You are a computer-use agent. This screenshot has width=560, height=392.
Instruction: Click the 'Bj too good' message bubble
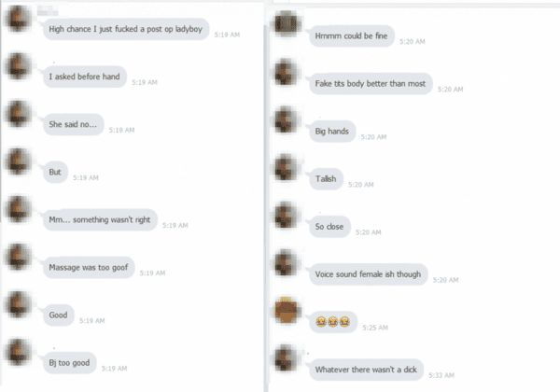70,363
